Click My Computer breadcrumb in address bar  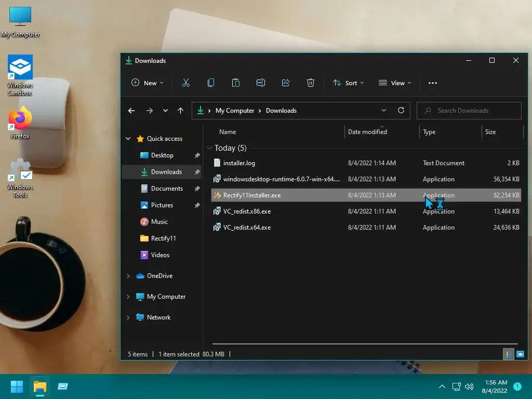235,111
